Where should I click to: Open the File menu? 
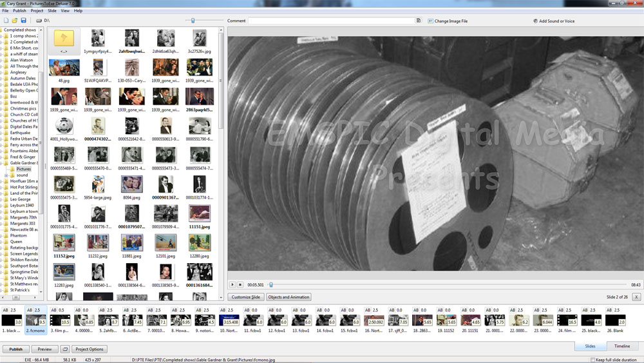coord(5,11)
